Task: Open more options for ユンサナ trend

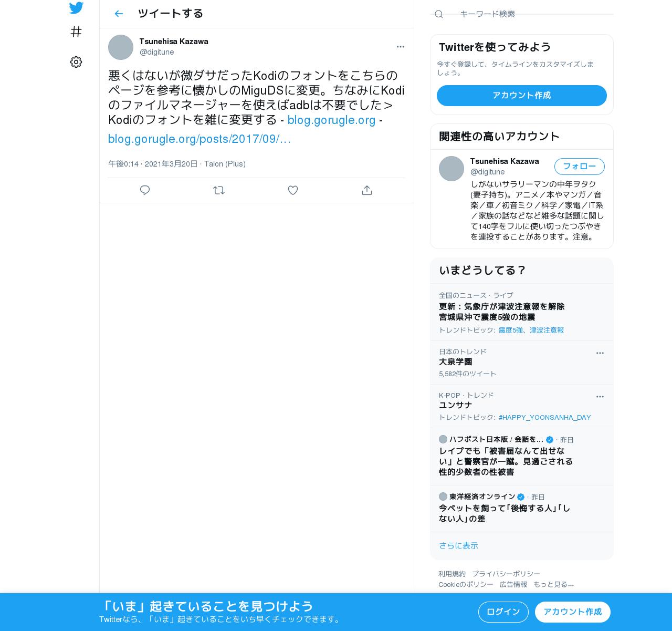Action: click(600, 397)
